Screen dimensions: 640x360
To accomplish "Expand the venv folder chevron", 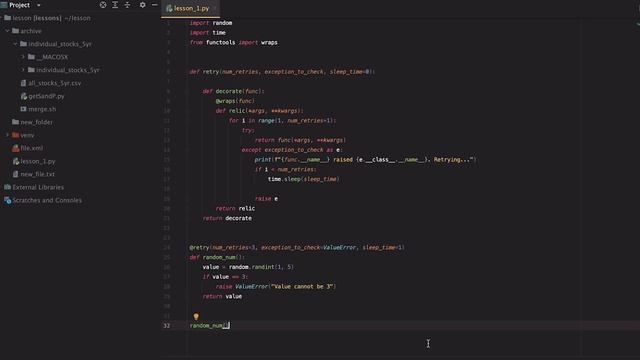I will pos(7,135).
